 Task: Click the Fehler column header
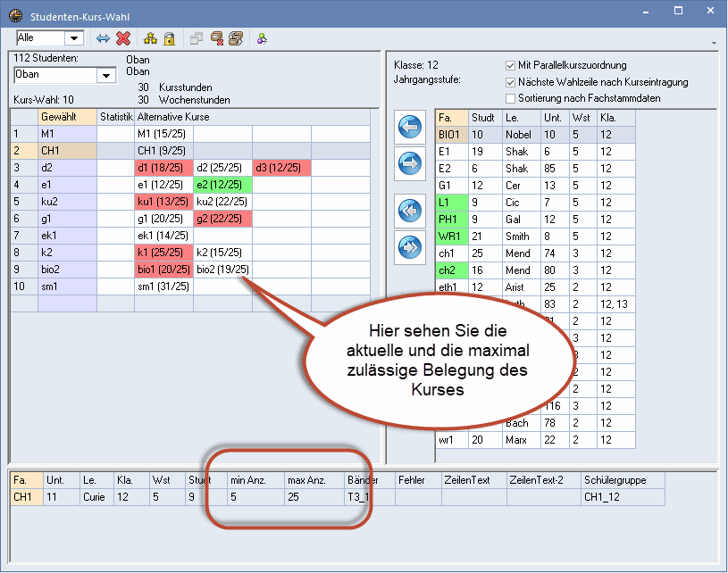coord(418,480)
